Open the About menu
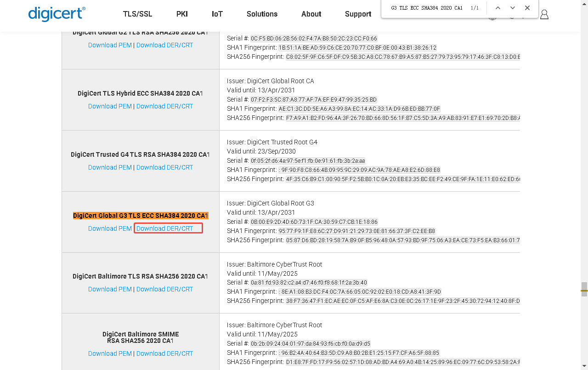 pos(311,14)
